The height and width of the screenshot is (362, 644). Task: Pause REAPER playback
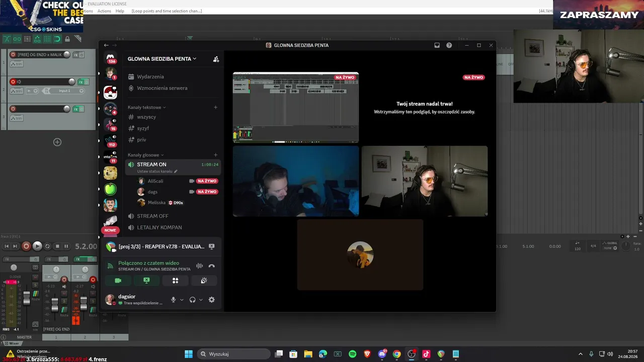[x=67, y=246]
